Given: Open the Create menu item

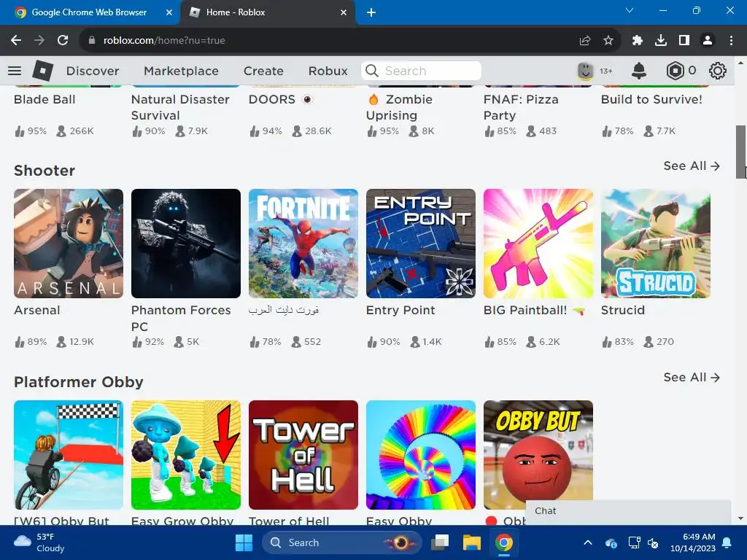Looking at the screenshot, I should tap(263, 71).
